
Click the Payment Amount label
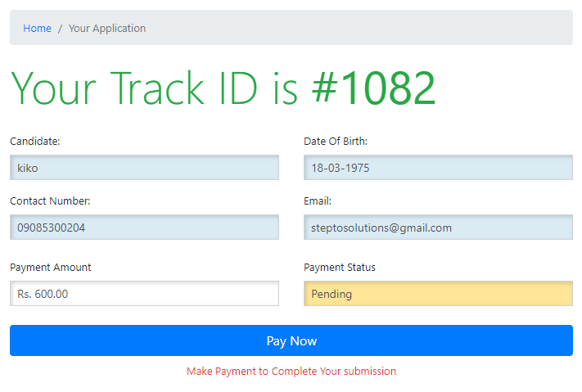pos(51,268)
